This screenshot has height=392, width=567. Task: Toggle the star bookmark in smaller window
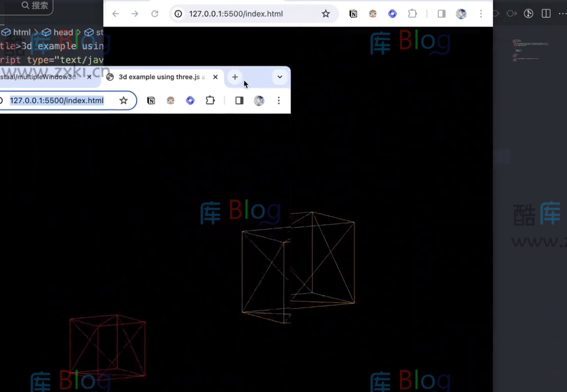click(123, 100)
